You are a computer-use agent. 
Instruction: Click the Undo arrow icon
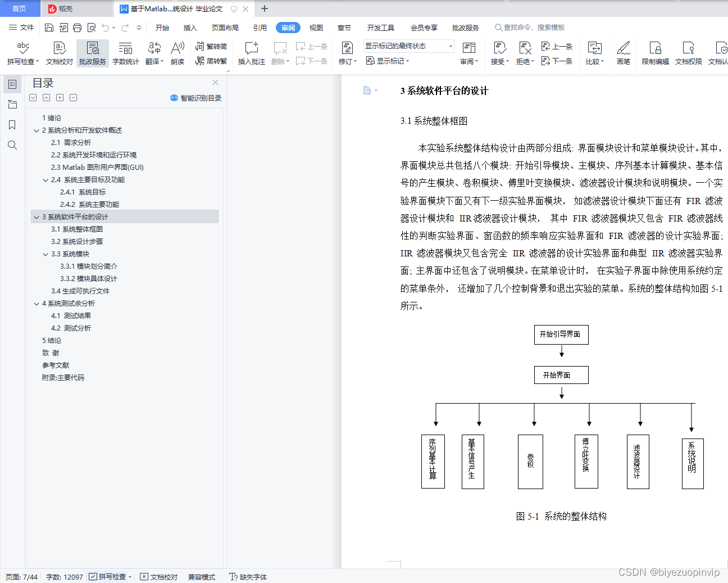click(x=106, y=28)
